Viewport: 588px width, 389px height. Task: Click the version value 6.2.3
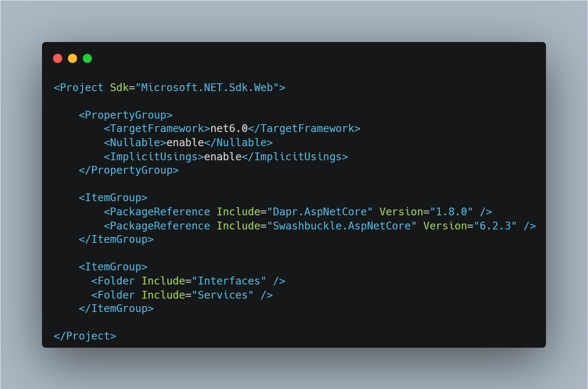tap(495, 226)
